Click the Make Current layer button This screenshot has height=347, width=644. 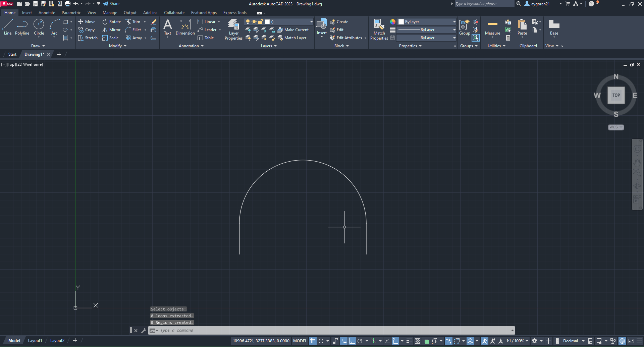click(x=293, y=30)
